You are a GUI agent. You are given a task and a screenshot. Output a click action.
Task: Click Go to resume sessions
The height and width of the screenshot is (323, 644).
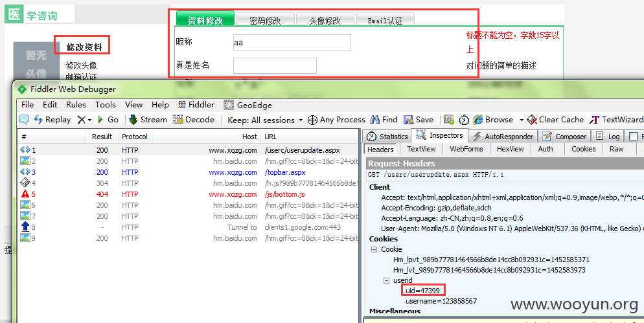(108, 120)
